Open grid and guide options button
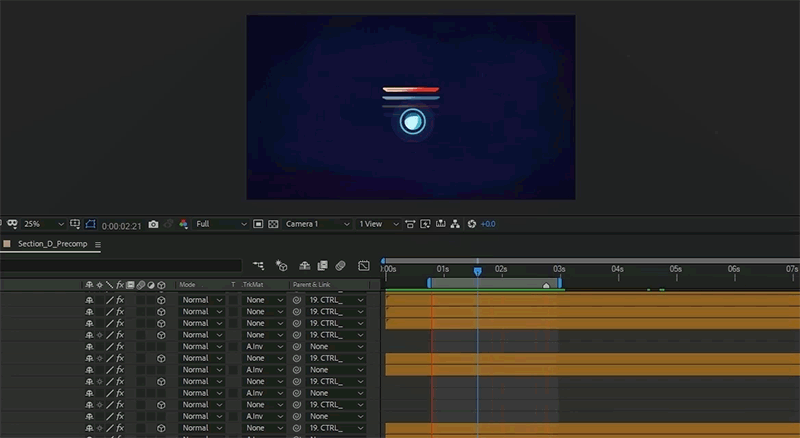800x438 pixels. coord(75,224)
